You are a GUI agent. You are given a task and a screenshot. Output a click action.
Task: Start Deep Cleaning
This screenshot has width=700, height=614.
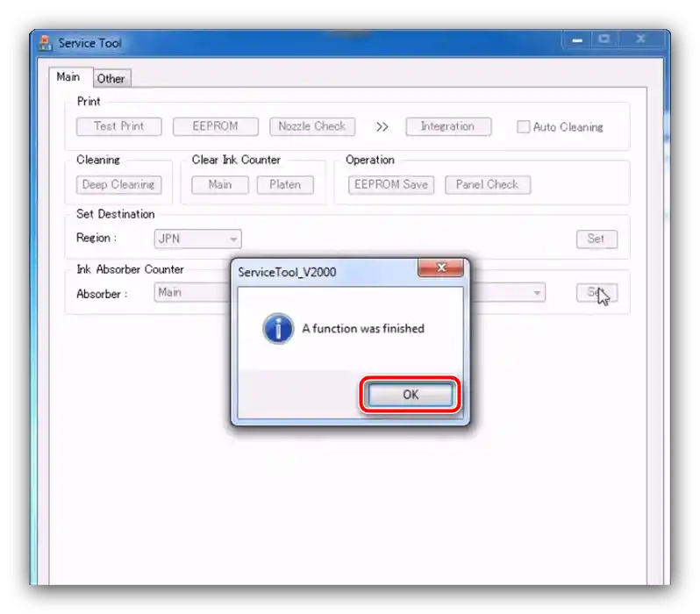pyautogui.click(x=118, y=185)
